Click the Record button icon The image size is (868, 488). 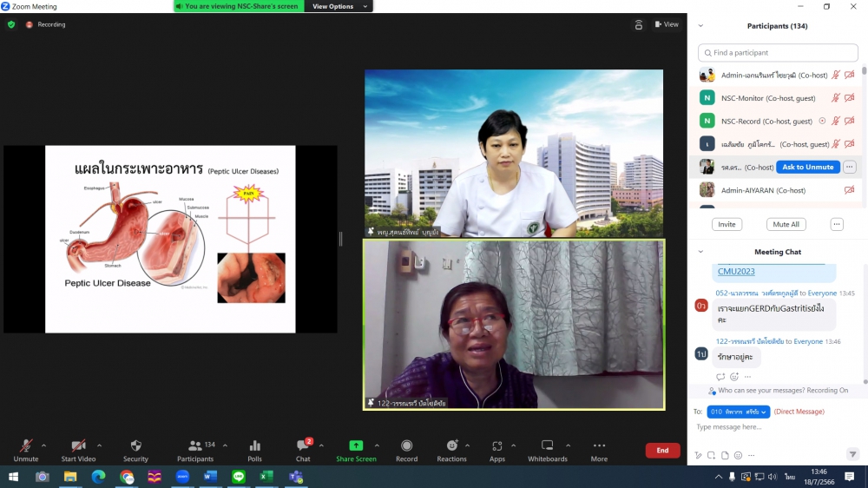click(x=406, y=446)
